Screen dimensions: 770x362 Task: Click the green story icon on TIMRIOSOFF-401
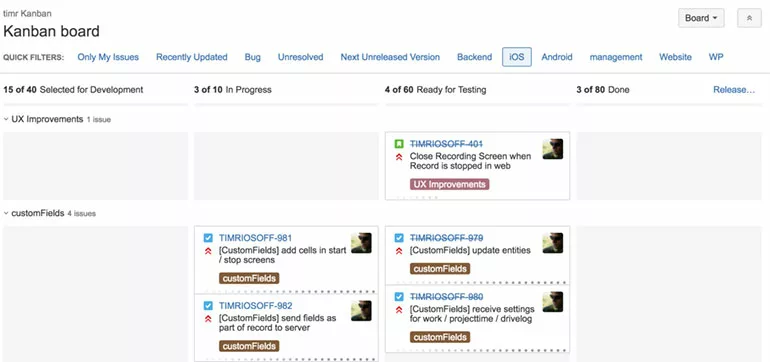(x=399, y=144)
